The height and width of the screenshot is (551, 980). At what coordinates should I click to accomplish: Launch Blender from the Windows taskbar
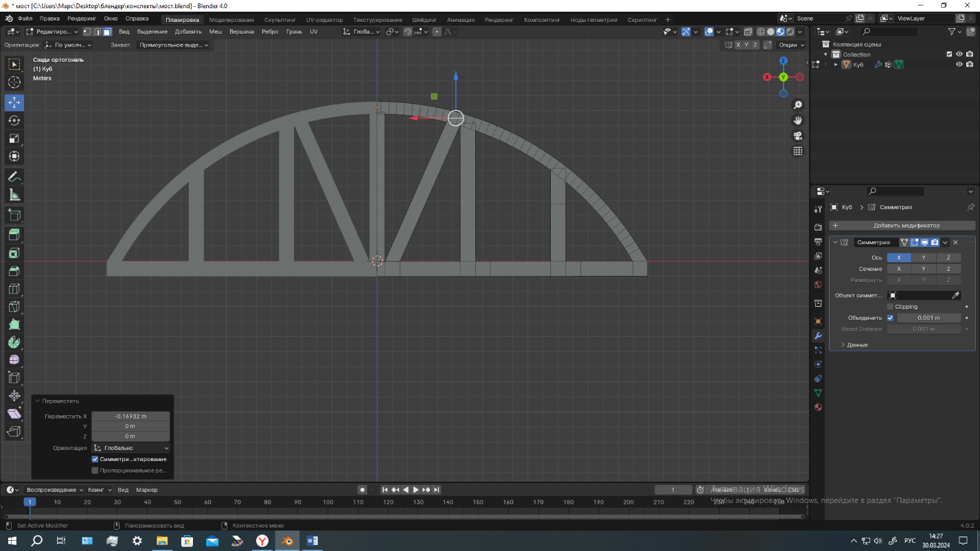point(287,541)
